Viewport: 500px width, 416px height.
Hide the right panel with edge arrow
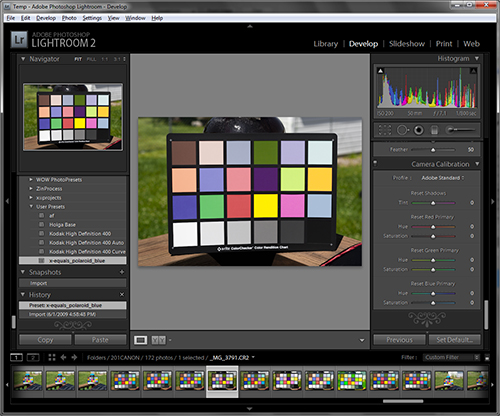click(493, 201)
